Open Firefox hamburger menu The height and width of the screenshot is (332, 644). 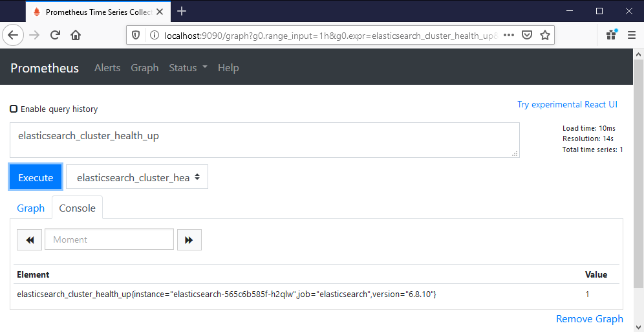(632, 35)
